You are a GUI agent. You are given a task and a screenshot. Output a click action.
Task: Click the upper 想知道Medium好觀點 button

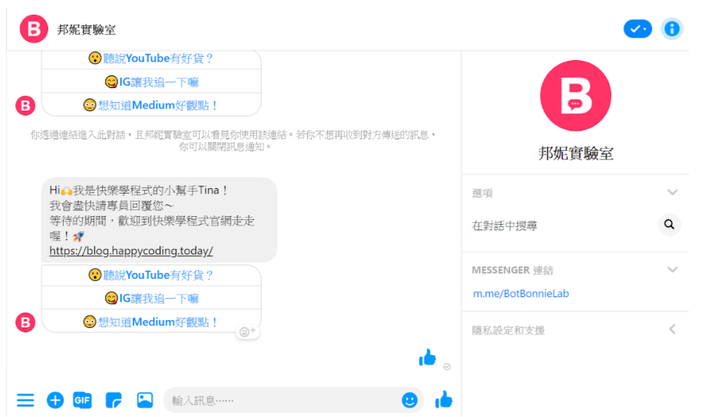tap(151, 105)
